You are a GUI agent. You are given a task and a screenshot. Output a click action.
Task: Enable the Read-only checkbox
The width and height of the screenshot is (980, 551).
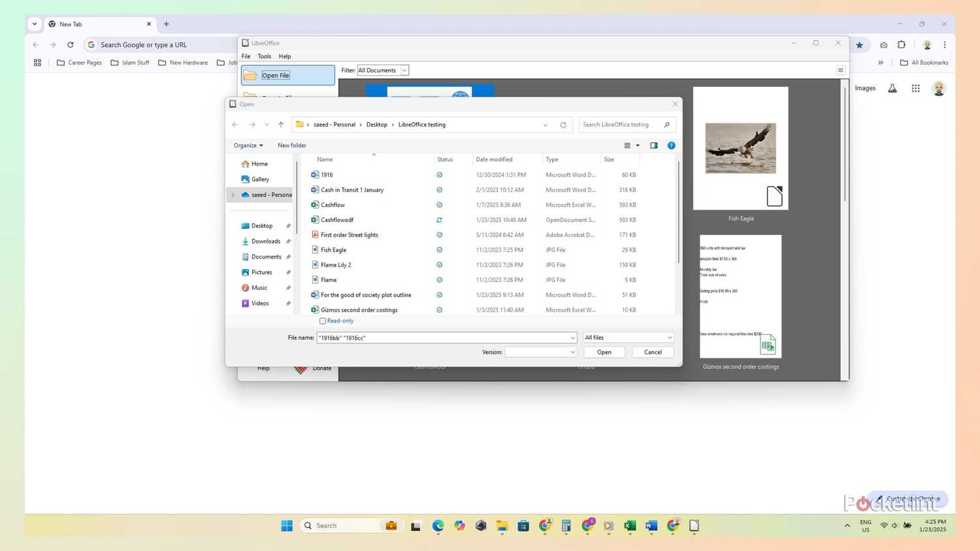[x=322, y=321]
